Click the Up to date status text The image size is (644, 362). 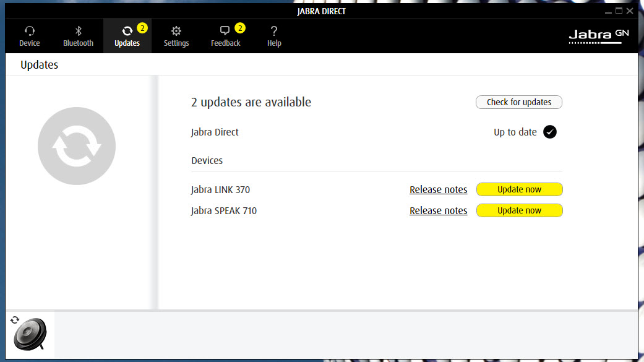point(515,132)
